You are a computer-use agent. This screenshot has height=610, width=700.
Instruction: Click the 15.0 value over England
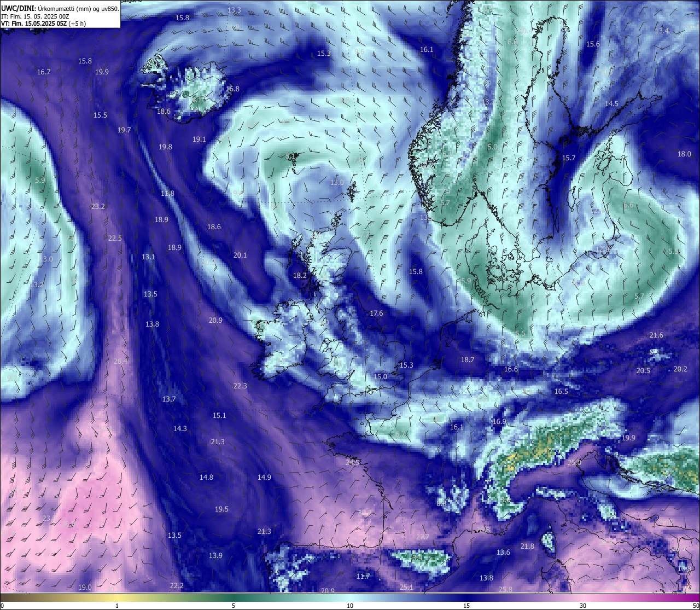click(380, 377)
